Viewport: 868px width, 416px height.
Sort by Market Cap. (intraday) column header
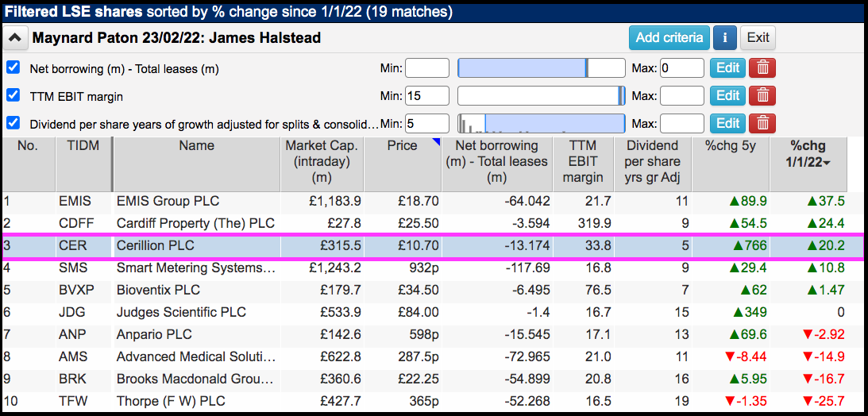click(x=322, y=164)
